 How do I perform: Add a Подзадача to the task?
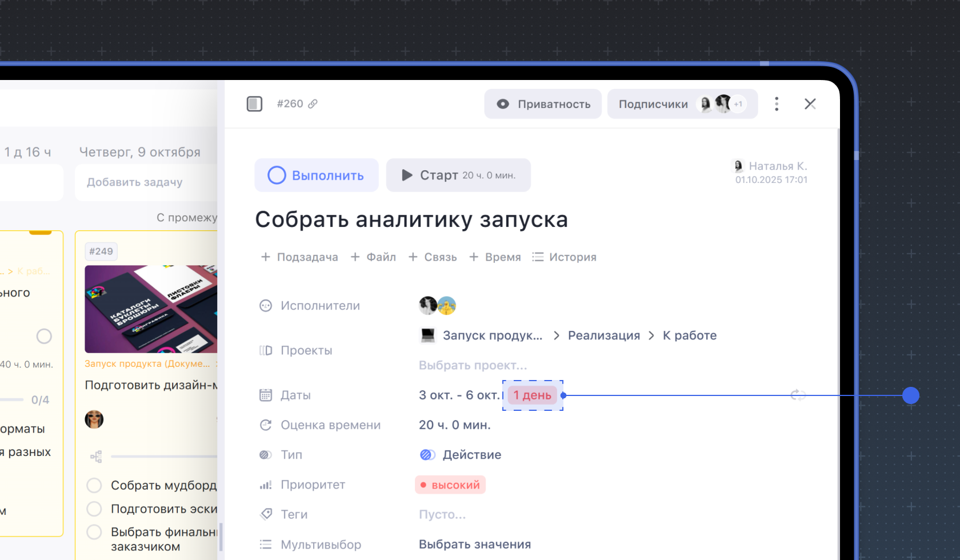coord(299,257)
